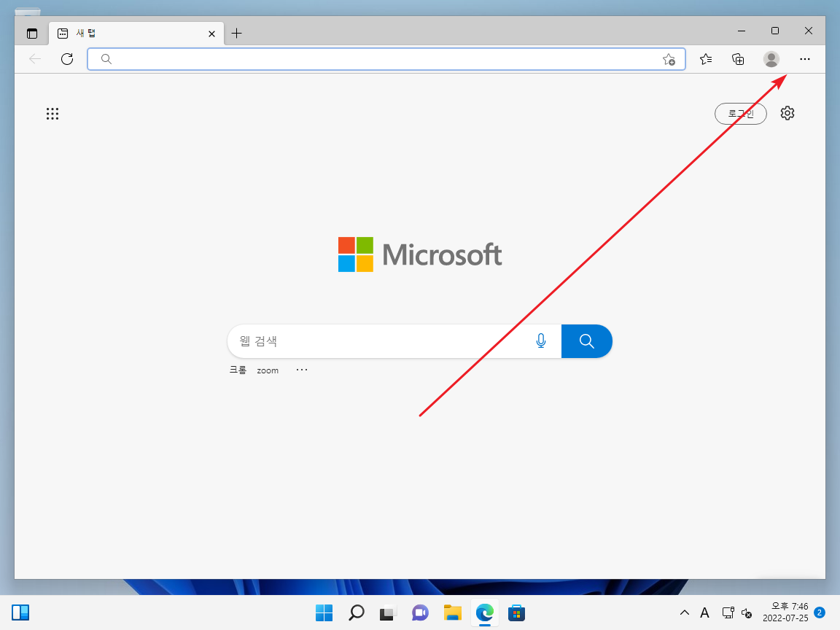
Task: Show hidden tray icons chevron
Action: click(x=685, y=612)
